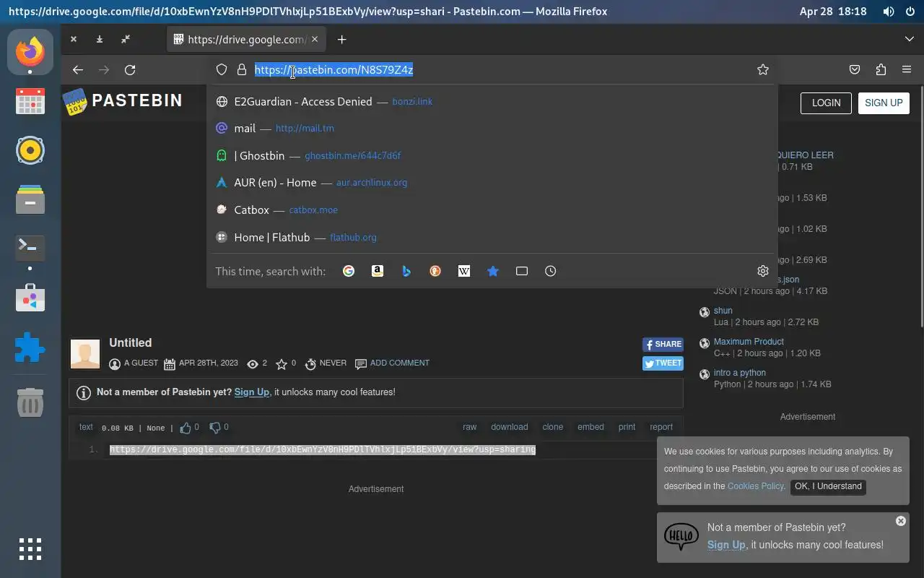Screen dimensions: 924x578
Task: Select Home | Flathub suggestion
Action: tap(492, 237)
